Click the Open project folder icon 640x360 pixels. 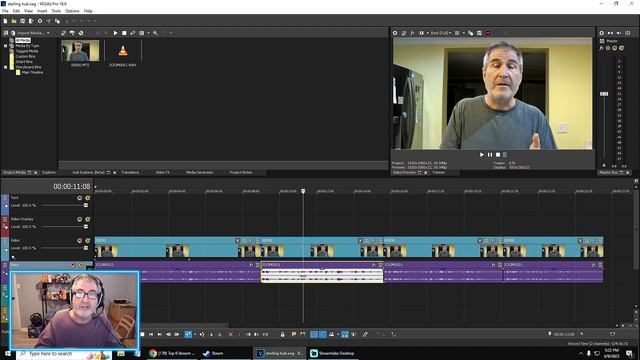pos(14,21)
